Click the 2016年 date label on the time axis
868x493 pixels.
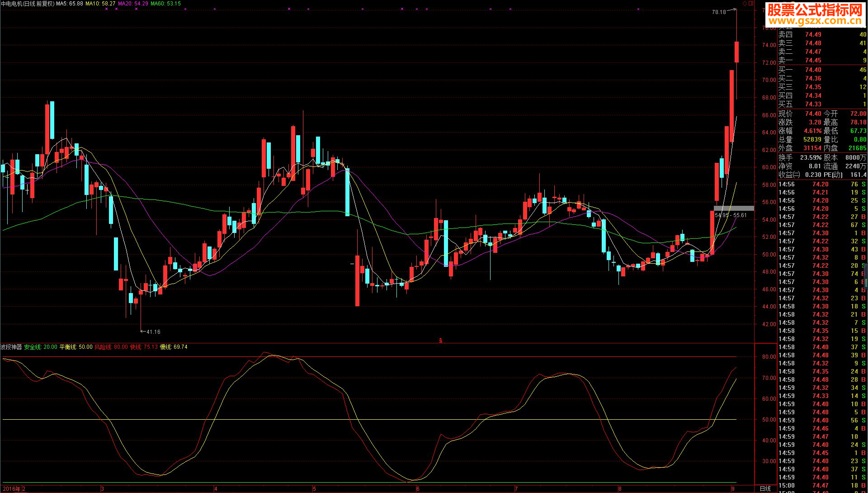[11, 489]
